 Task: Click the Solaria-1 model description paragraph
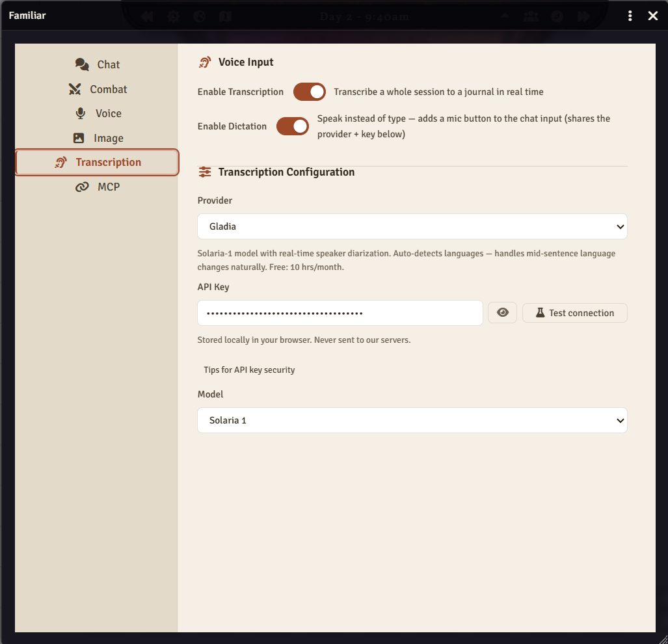point(406,260)
